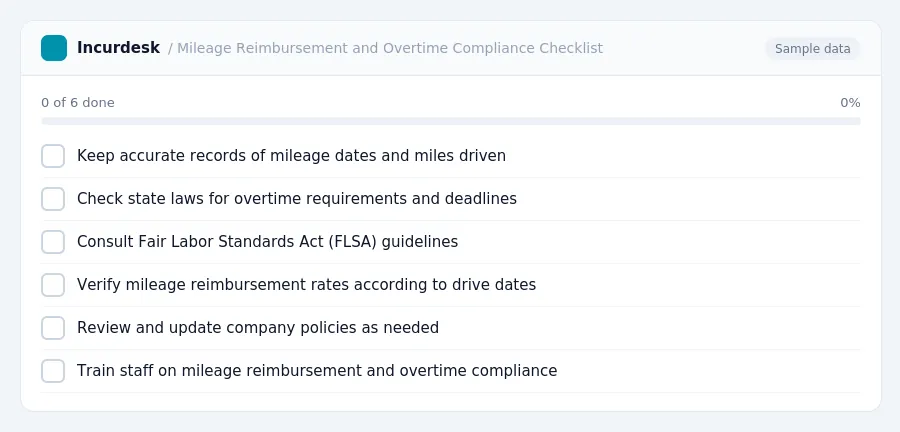
Task: Tick the 'Check state laws for overtime' checkbox
Action: coord(53,199)
